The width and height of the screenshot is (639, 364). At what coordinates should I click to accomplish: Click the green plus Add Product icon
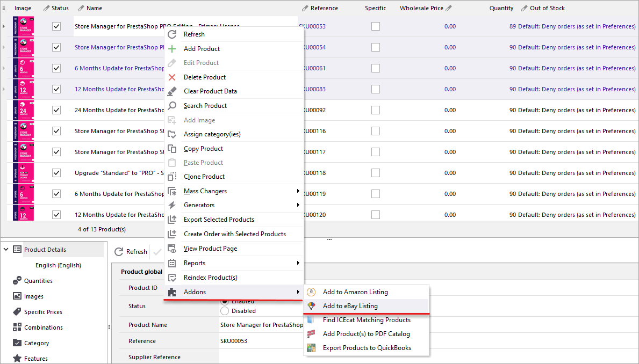[x=172, y=49]
